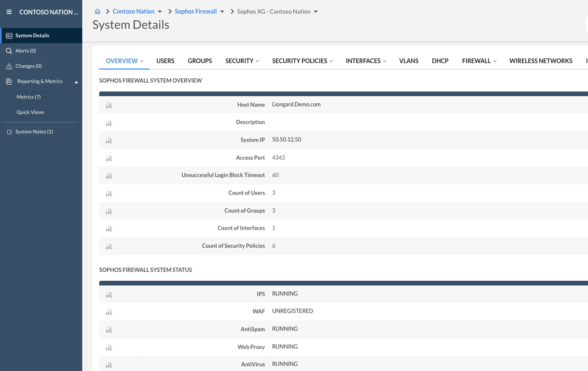The image size is (588, 371).
Task: Click the UNREGISTERED WAF status value
Action: pos(293,311)
